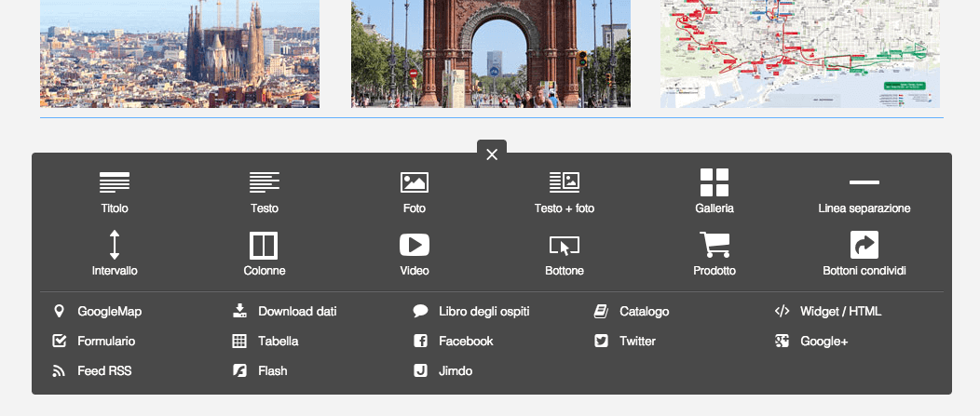Select the Jimdo label
Screen dimensions: 980x416
click(456, 371)
